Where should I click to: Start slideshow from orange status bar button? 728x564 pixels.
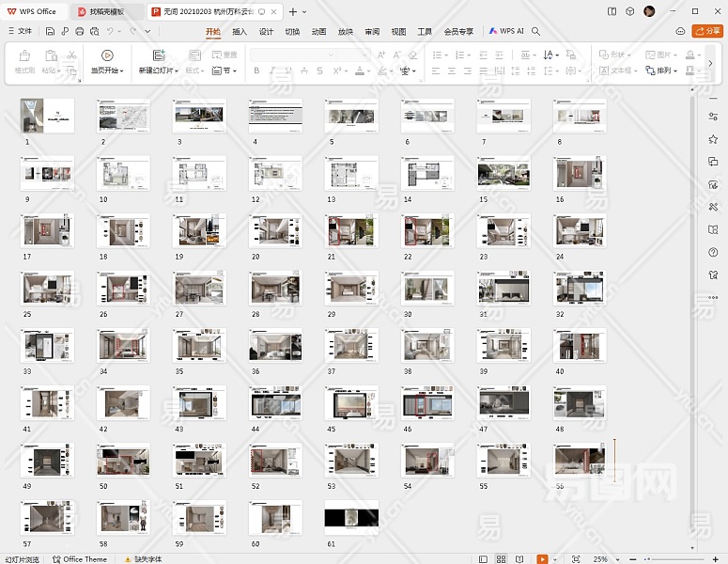tap(542, 559)
